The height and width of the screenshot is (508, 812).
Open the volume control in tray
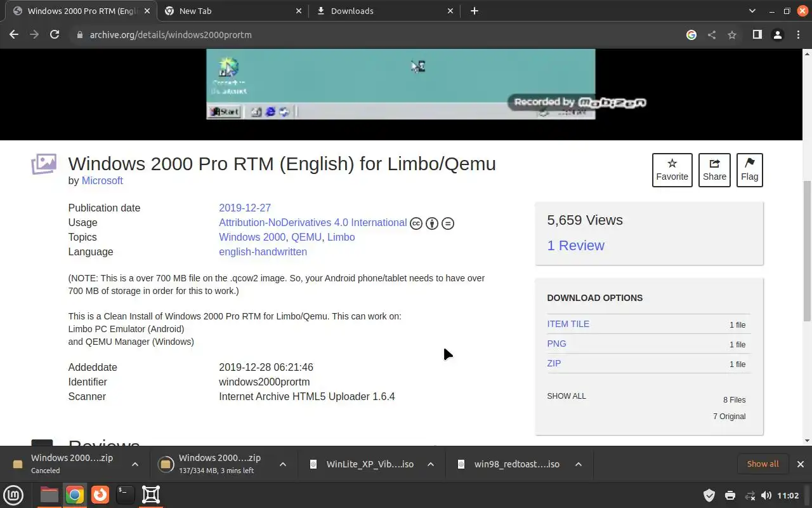click(766, 495)
